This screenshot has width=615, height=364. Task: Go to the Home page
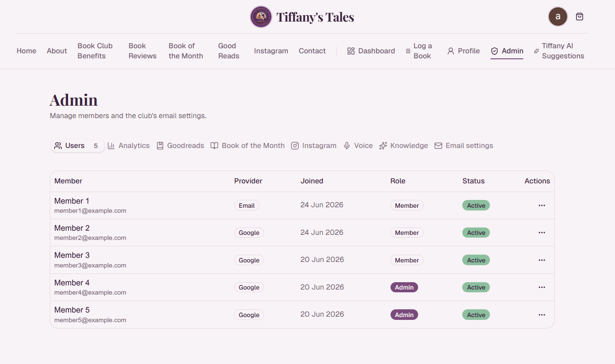click(26, 51)
